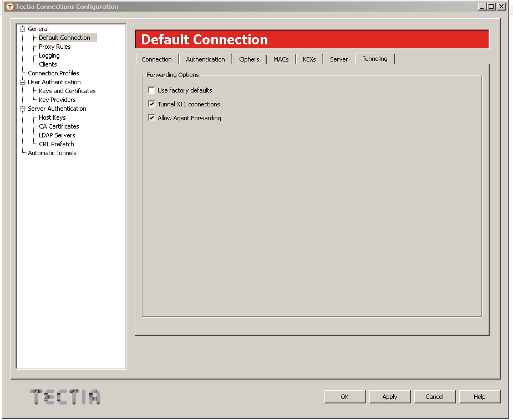Select CRL Prefetch in the tree
The height and width of the screenshot is (420, 513).
tap(56, 144)
